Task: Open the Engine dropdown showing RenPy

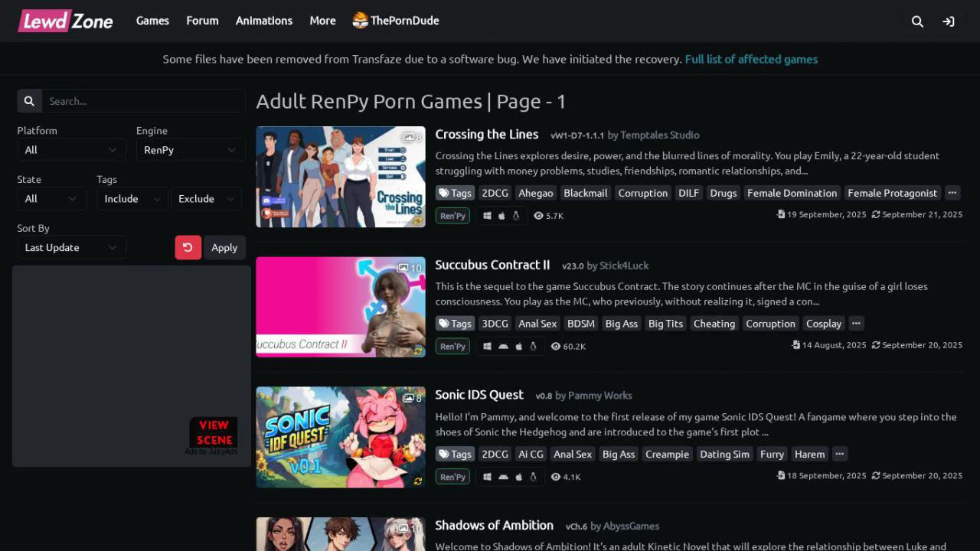Action: coord(190,150)
